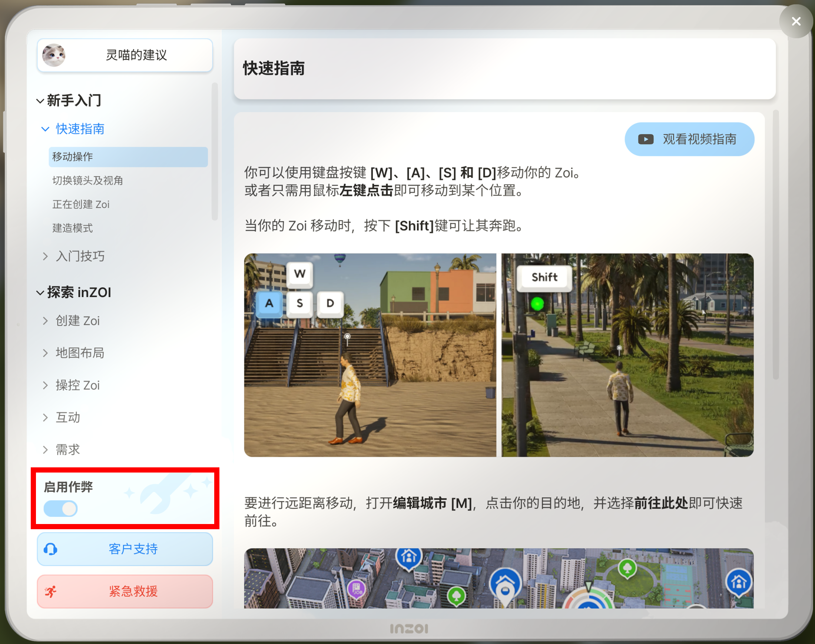Click the running person emergency icon
This screenshot has height=644, width=815.
pyautogui.click(x=50, y=591)
